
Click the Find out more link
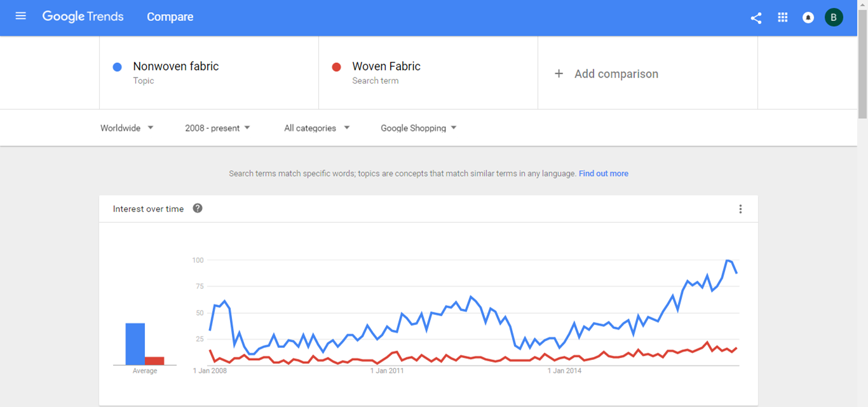click(603, 173)
